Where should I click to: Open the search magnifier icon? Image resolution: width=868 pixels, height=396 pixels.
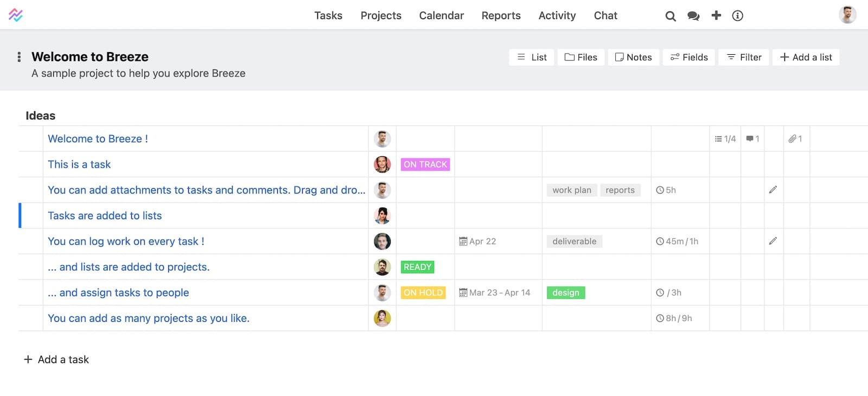pos(671,16)
